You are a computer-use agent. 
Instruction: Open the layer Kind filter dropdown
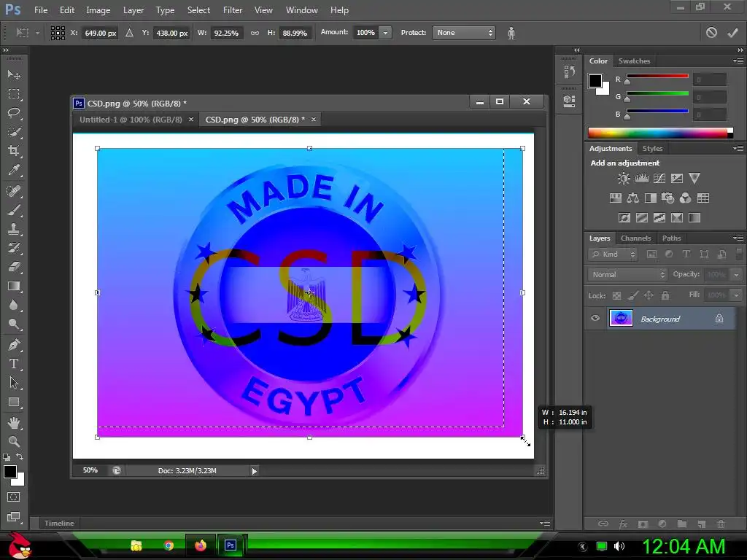pos(613,254)
